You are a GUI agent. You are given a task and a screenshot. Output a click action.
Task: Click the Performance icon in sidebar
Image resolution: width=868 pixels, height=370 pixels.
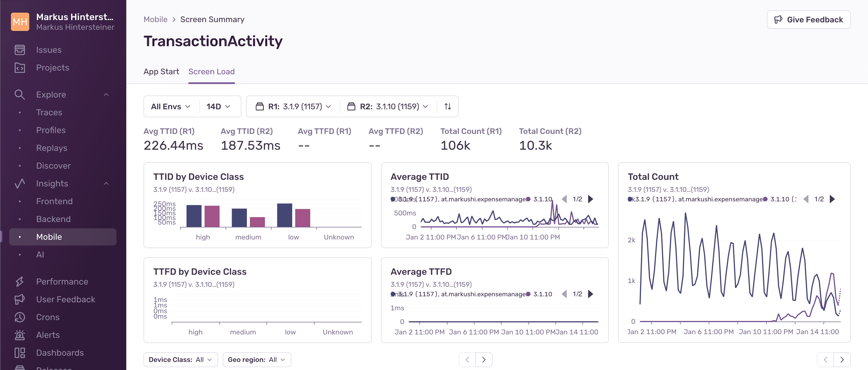tap(20, 281)
